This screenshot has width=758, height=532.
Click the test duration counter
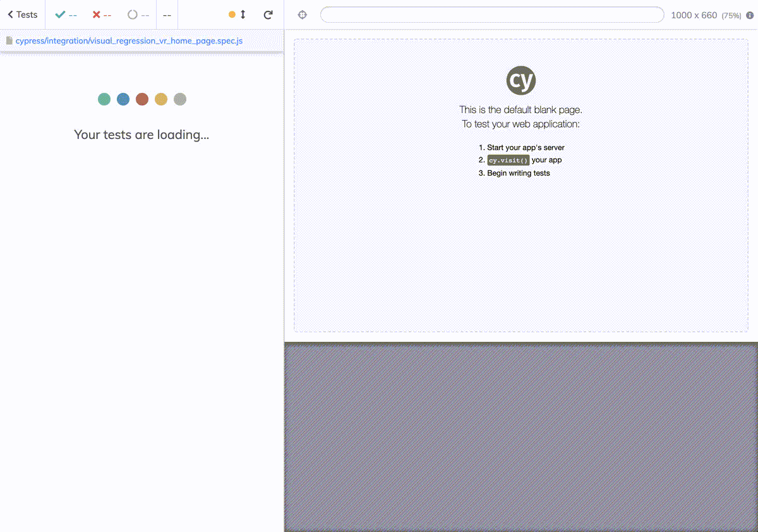pyautogui.click(x=167, y=15)
